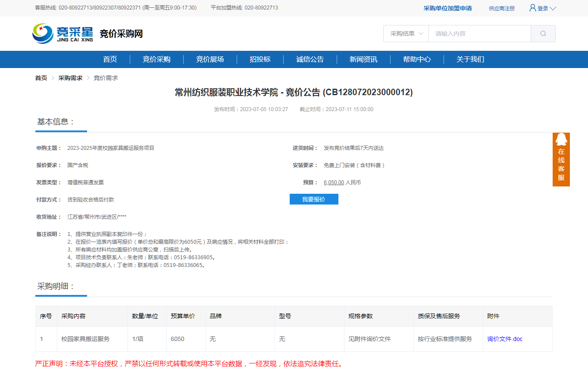Screen dimensions: 588x369
Task: Click the 采购需求 breadcrumb link
Action: (x=70, y=78)
